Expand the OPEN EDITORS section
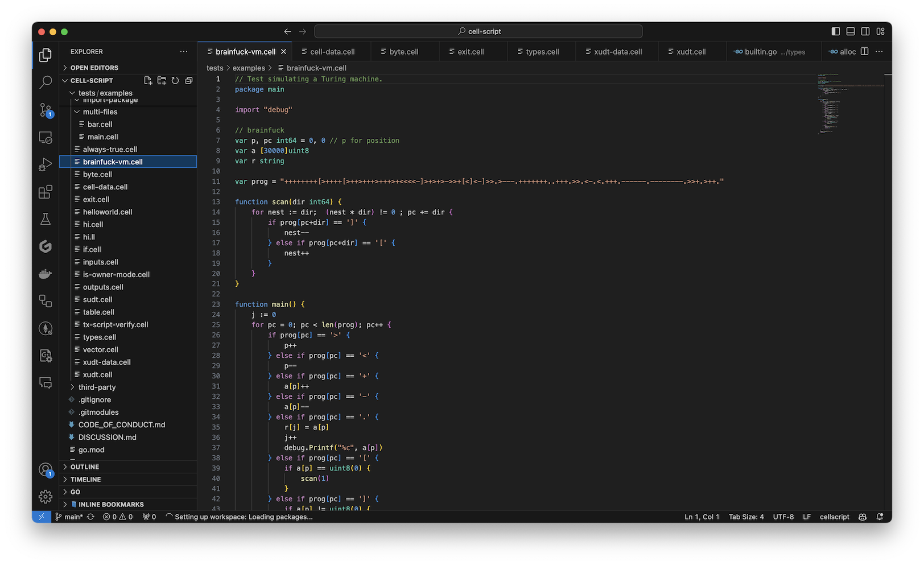The width and height of the screenshot is (924, 565). (128, 68)
